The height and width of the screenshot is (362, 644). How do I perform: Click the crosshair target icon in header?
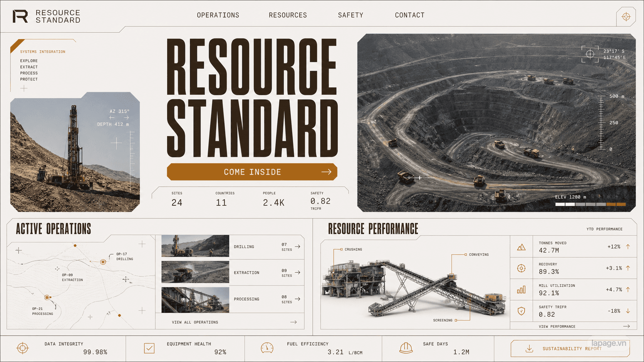[626, 17]
